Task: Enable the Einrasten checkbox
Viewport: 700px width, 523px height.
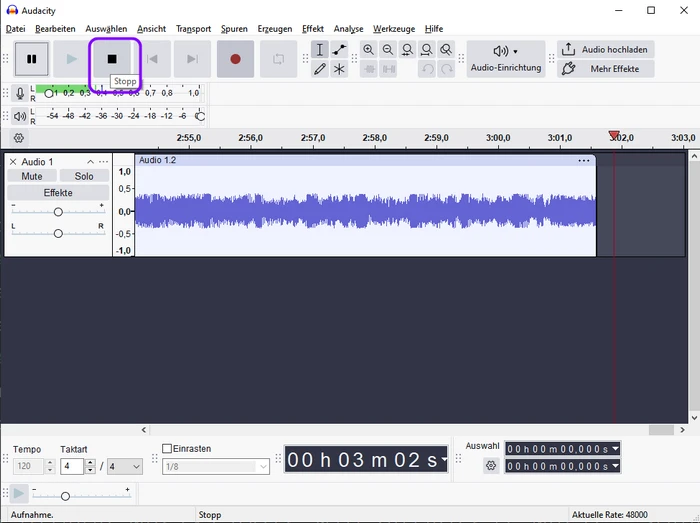Action: [x=167, y=448]
